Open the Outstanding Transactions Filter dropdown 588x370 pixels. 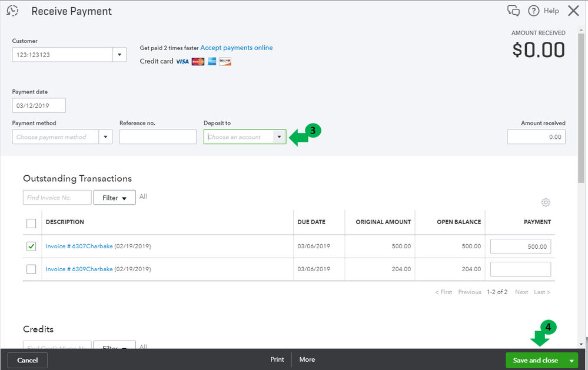114,198
